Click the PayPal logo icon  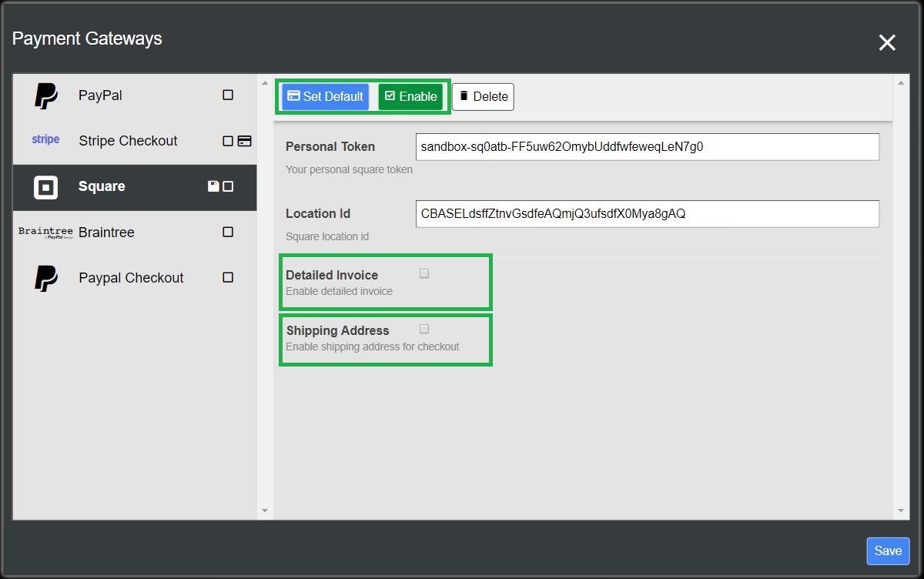coord(46,95)
